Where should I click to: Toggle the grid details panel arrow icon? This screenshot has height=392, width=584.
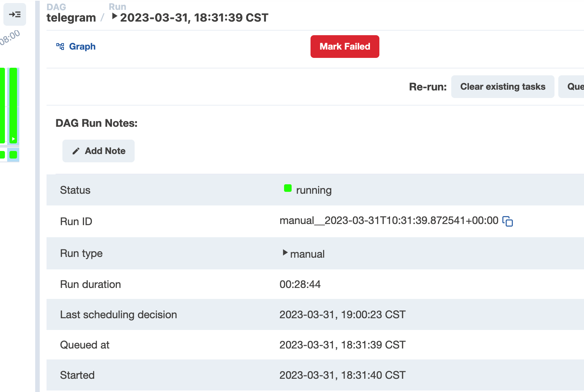pos(14,14)
